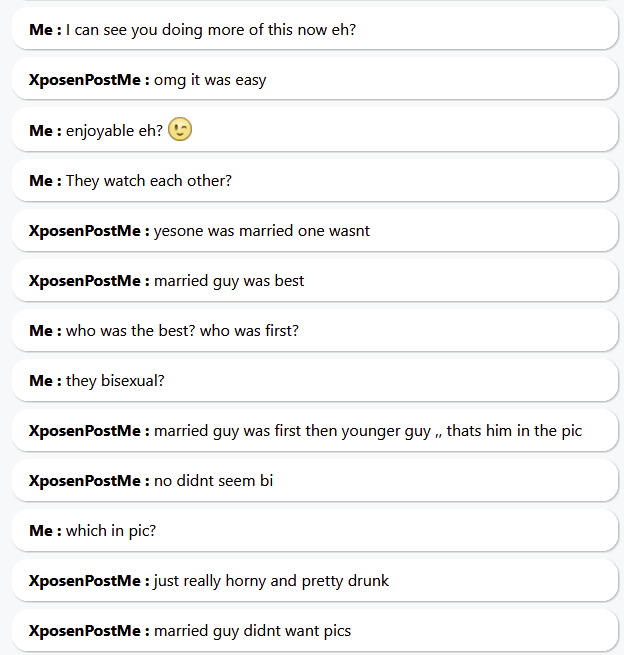
Task: Click the "no didnt seem bi" message text
Action: (x=213, y=481)
